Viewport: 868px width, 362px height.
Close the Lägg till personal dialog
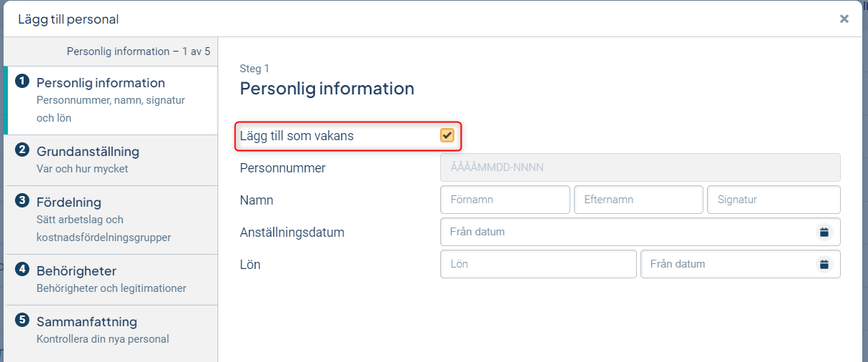point(844,19)
